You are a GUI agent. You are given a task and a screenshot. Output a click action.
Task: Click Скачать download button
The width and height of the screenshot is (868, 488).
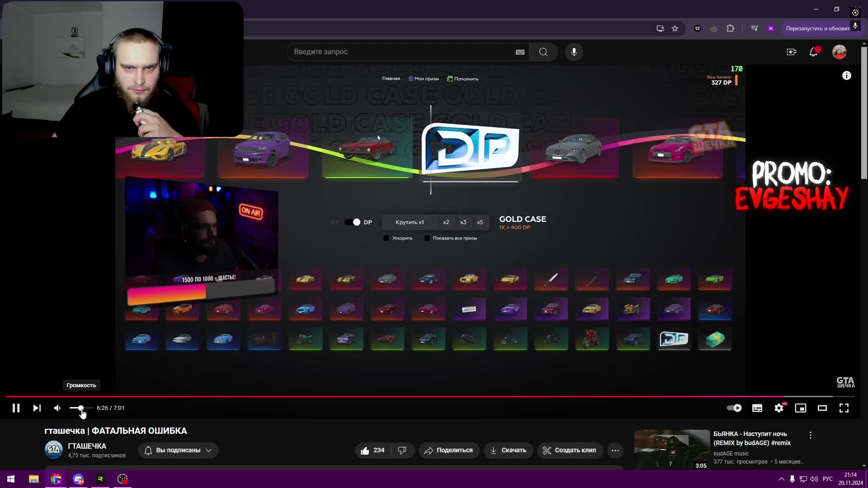click(508, 450)
